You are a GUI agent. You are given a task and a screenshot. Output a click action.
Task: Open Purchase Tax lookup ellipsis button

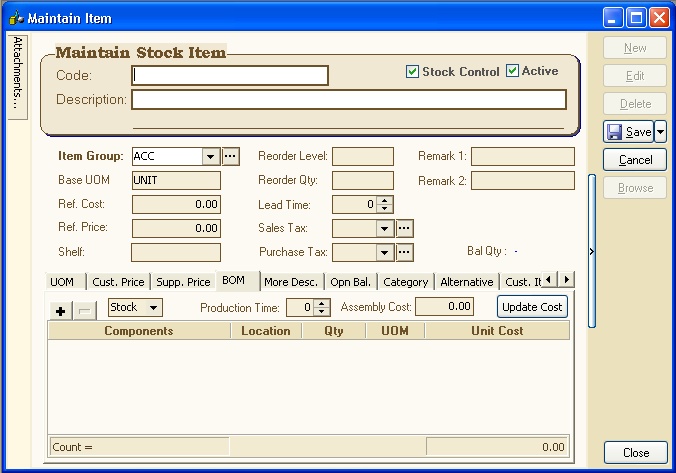pos(404,252)
